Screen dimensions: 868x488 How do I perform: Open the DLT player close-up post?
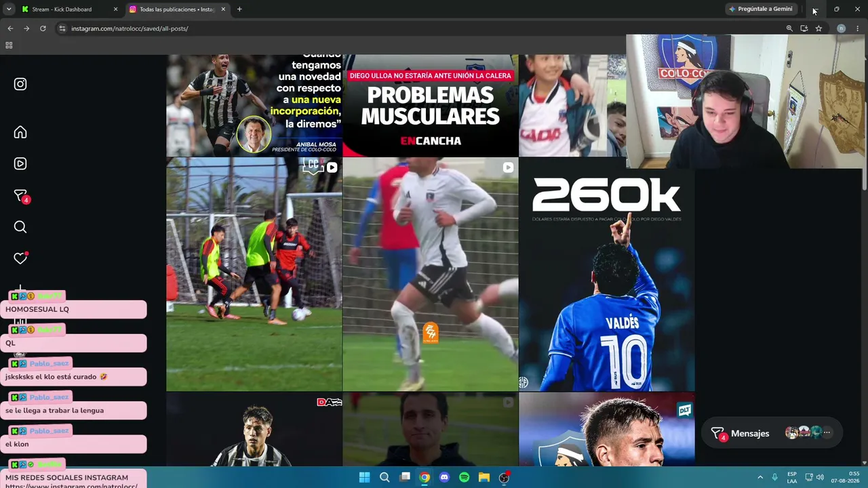pos(607,430)
